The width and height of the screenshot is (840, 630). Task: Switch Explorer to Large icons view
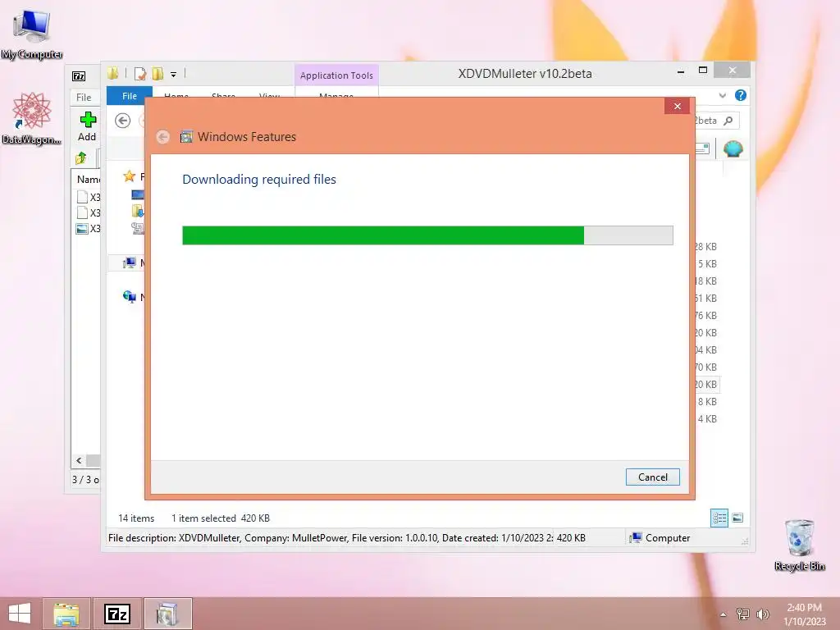737,518
